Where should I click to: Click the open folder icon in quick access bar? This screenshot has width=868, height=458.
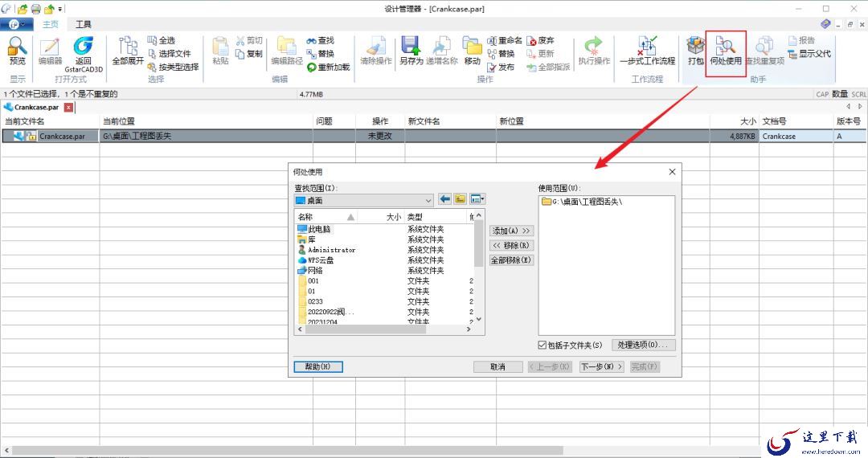23,9
